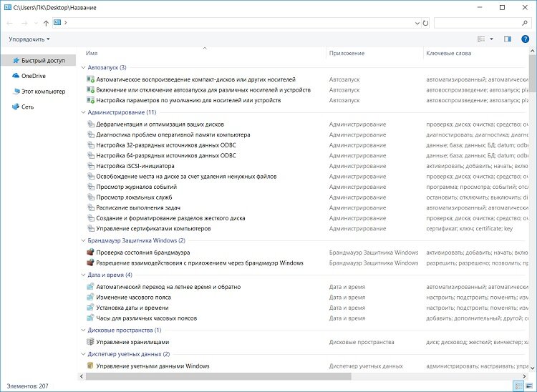537x392 pixels.
Task: Click firewall icon beside Проверка состояния брандмауэра
Action: coord(90,253)
